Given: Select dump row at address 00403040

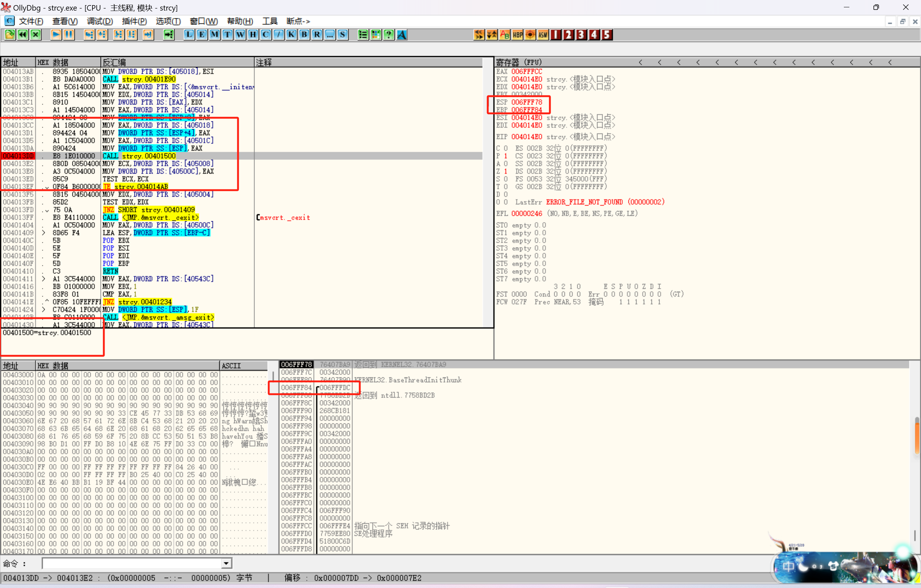Looking at the screenshot, I should pyautogui.click(x=135, y=406).
